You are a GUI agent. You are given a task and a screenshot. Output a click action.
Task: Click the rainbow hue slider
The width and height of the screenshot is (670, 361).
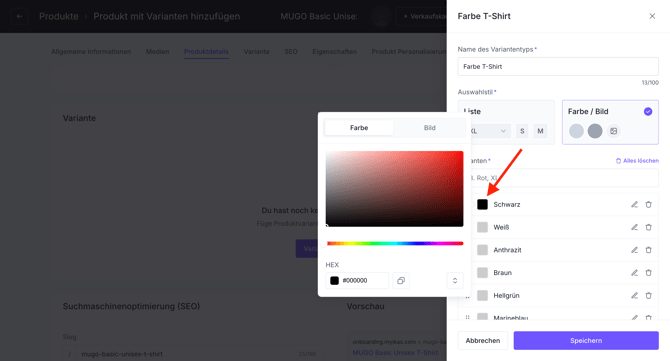[x=395, y=244]
